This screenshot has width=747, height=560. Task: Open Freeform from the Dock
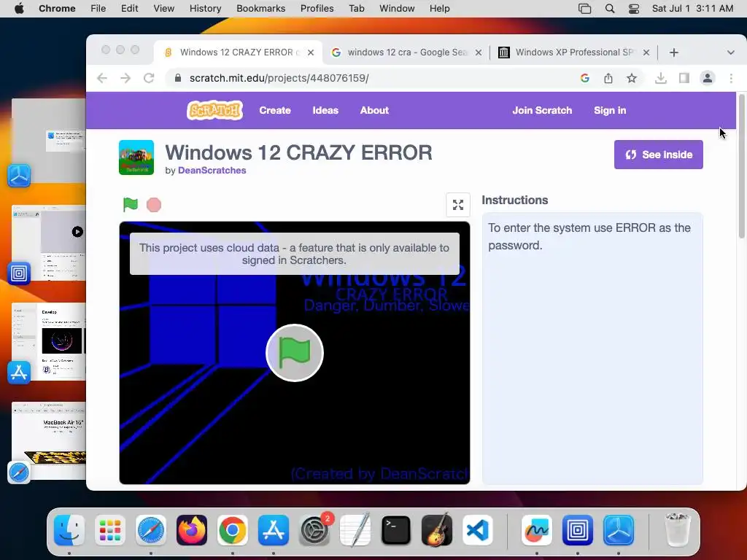536,530
